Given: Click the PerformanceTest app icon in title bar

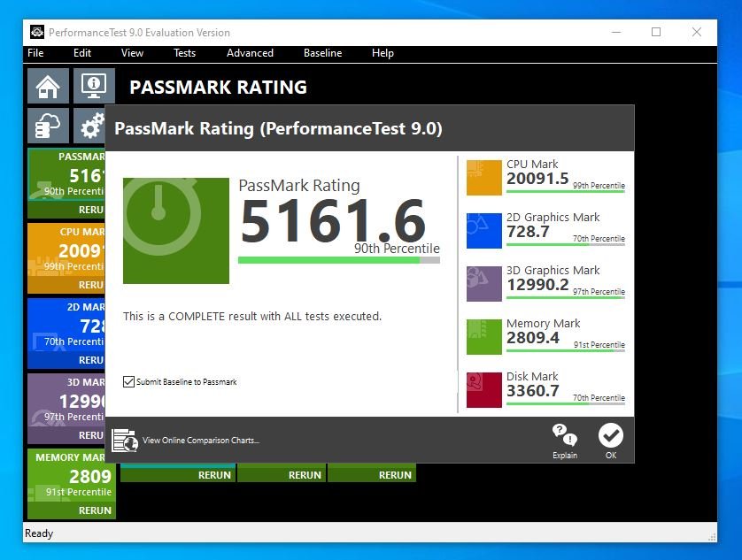Looking at the screenshot, I should pyautogui.click(x=37, y=32).
